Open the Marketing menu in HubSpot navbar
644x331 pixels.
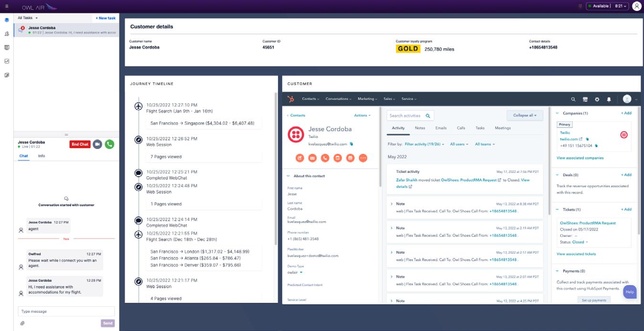(x=367, y=99)
